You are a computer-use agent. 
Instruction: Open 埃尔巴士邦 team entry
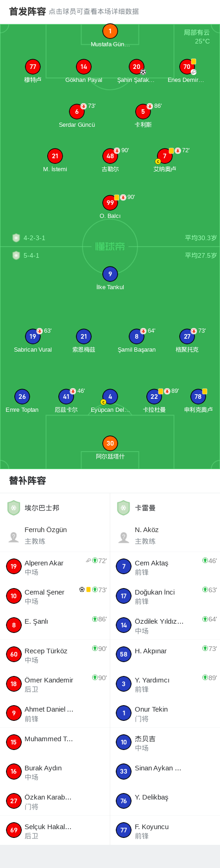(x=55, y=508)
